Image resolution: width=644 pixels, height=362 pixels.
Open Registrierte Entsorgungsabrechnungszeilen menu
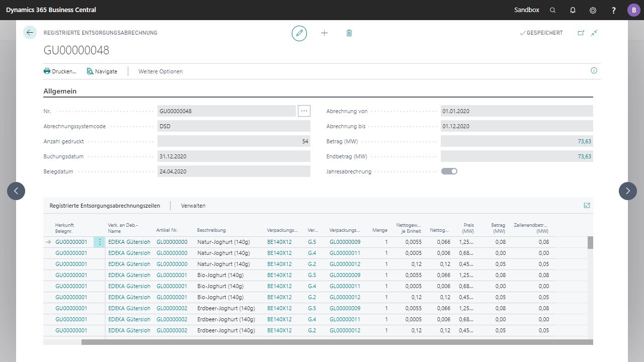[105, 206]
